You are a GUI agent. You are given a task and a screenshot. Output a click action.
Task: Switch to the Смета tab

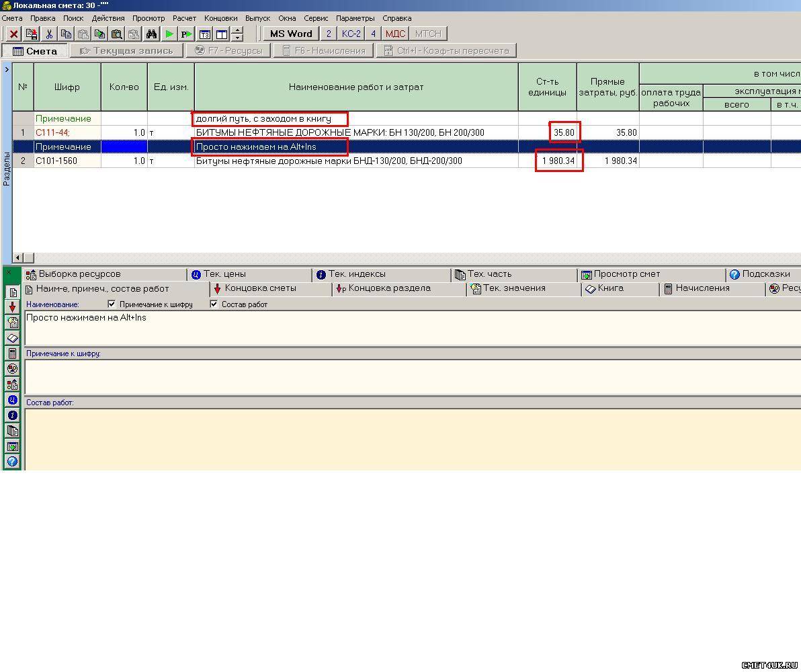[x=35, y=51]
